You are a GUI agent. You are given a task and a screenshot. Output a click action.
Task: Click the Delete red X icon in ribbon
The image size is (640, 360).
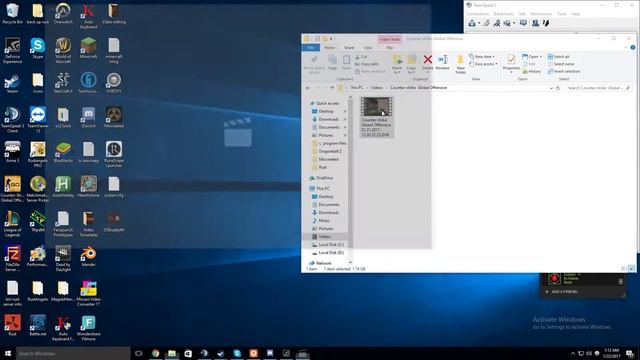click(x=427, y=60)
